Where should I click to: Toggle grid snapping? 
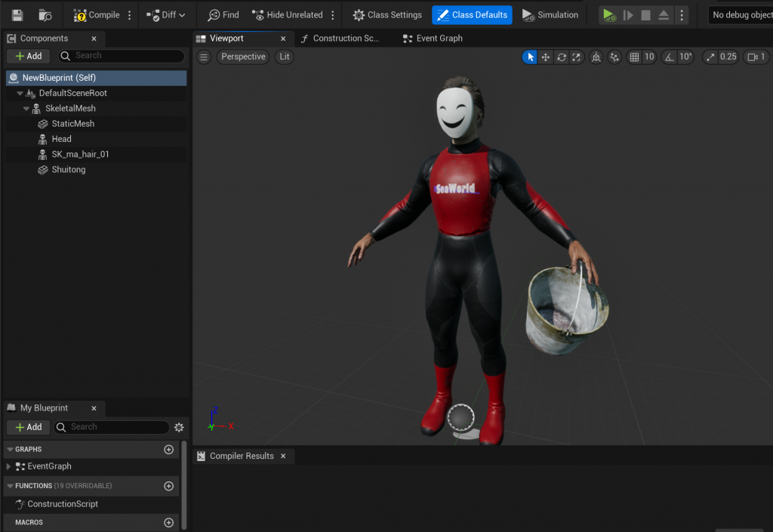(x=634, y=57)
